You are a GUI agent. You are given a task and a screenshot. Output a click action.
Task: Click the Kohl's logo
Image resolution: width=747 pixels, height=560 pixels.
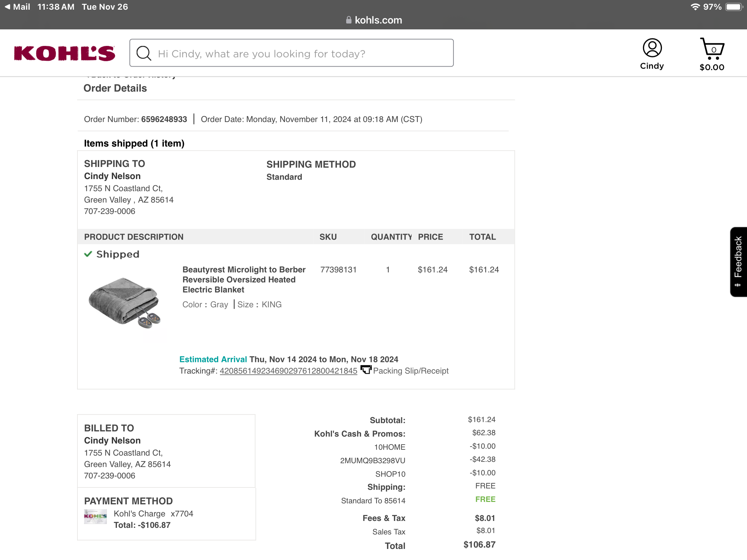[x=64, y=53]
